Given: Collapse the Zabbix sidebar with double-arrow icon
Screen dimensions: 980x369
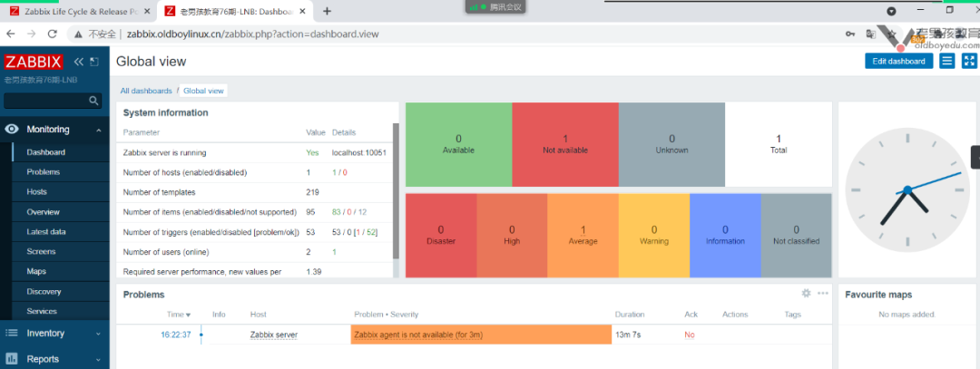Looking at the screenshot, I should 78,62.
